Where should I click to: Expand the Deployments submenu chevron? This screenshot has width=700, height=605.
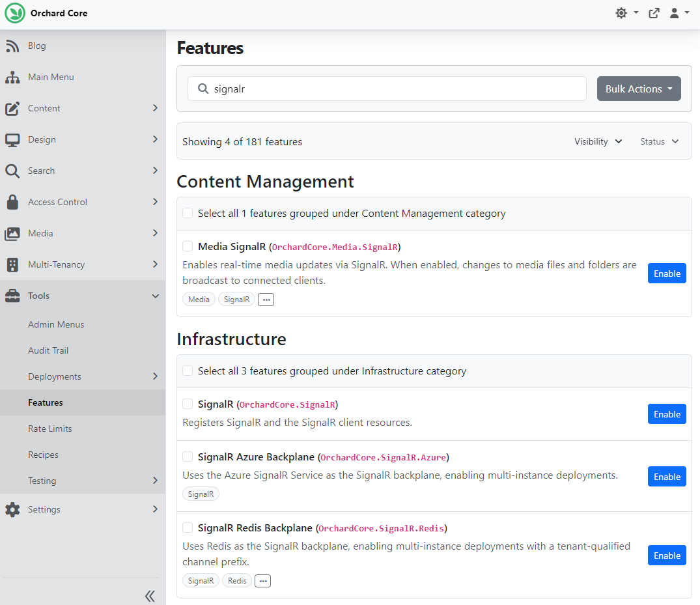click(x=155, y=376)
